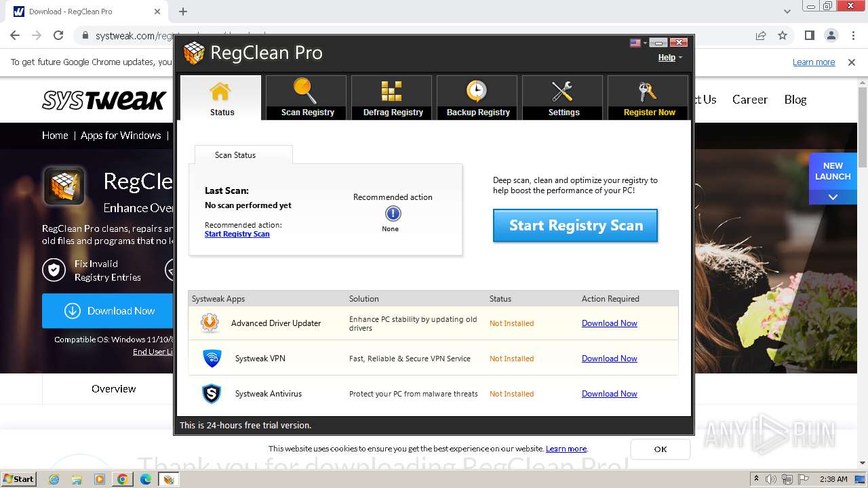
Task: Select RegClean Pro taskbar button
Action: pyautogui.click(x=169, y=479)
